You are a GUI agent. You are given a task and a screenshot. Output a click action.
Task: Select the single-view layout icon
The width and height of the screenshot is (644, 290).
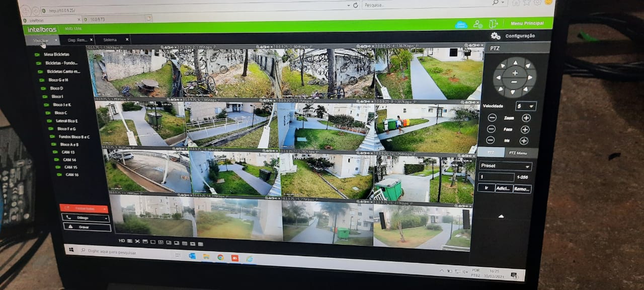point(153,242)
